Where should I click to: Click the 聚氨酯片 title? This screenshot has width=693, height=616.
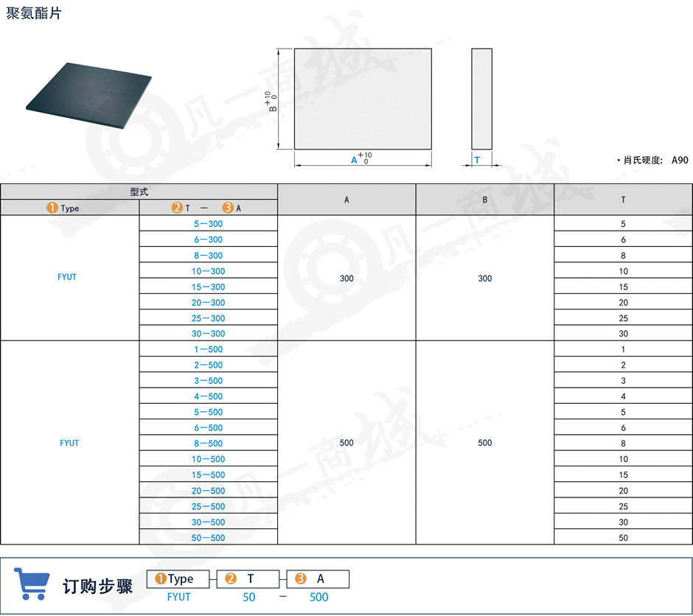(34, 13)
